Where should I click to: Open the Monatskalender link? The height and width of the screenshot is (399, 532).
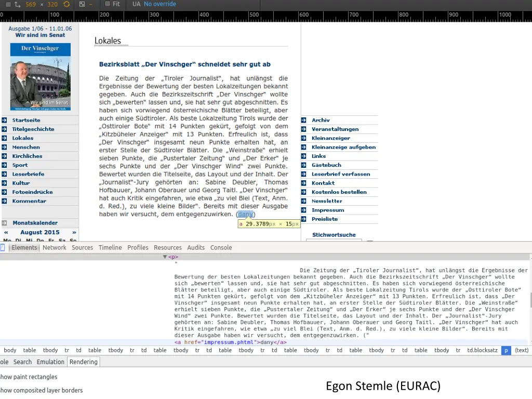(x=35, y=223)
